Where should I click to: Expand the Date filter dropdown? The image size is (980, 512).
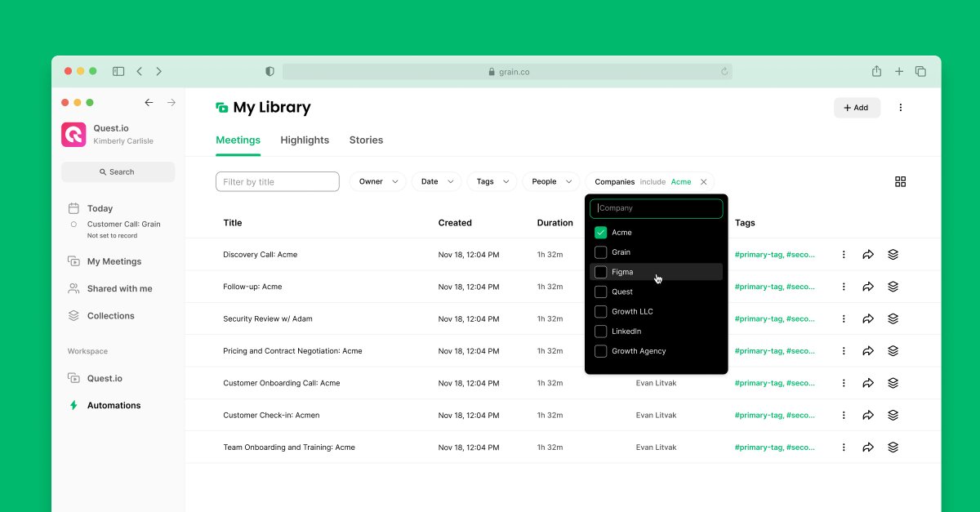436,181
